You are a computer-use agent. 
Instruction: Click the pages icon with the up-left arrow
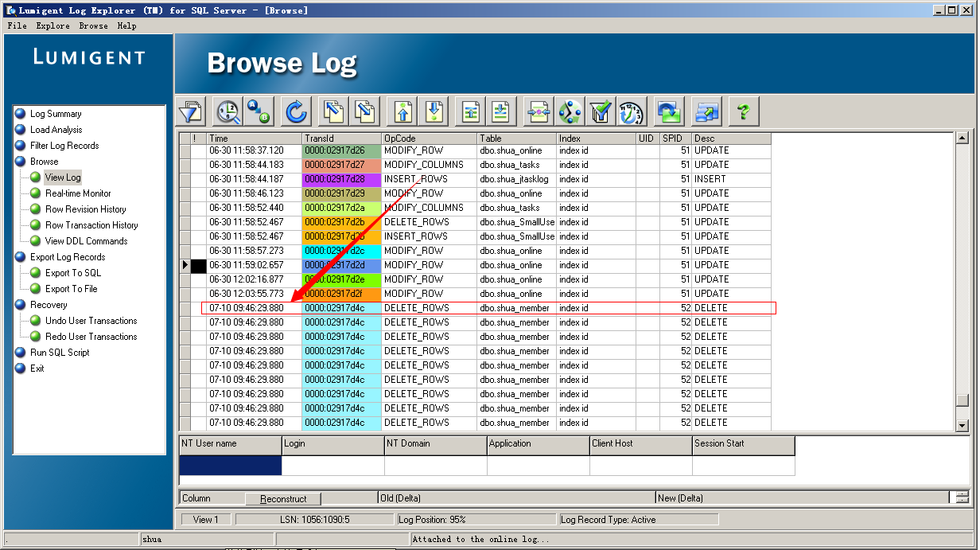(x=335, y=111)
